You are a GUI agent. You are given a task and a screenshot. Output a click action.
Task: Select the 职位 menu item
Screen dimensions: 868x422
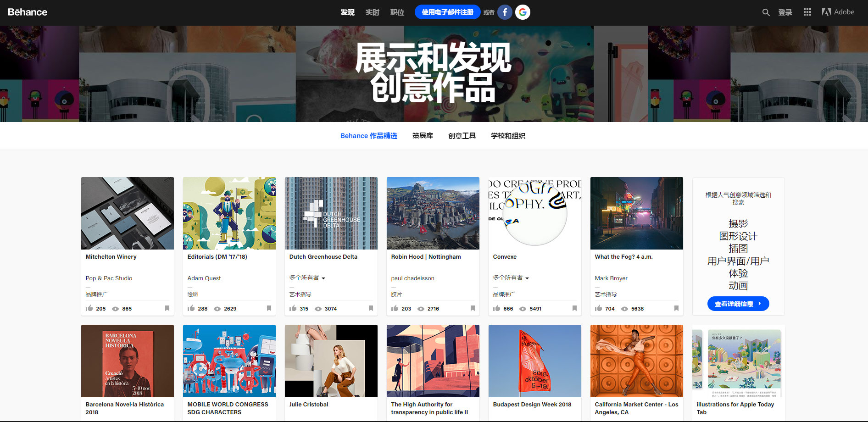(397, 12)
